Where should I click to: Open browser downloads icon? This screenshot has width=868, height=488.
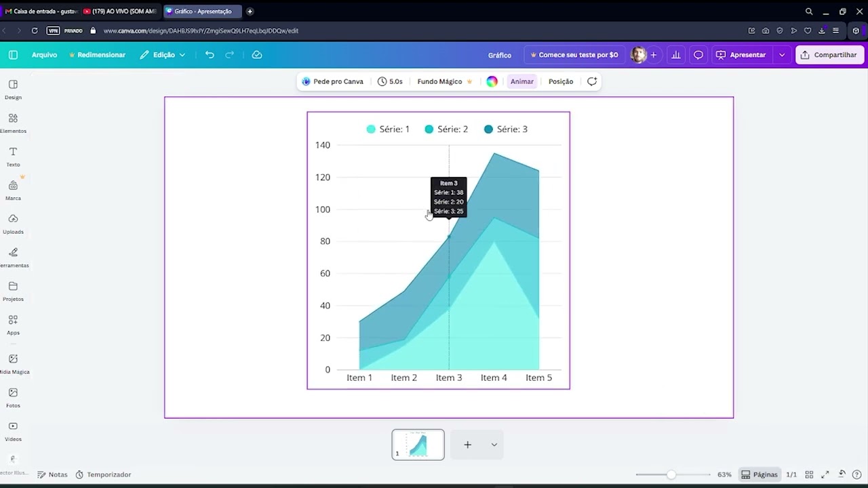[822, 30]
